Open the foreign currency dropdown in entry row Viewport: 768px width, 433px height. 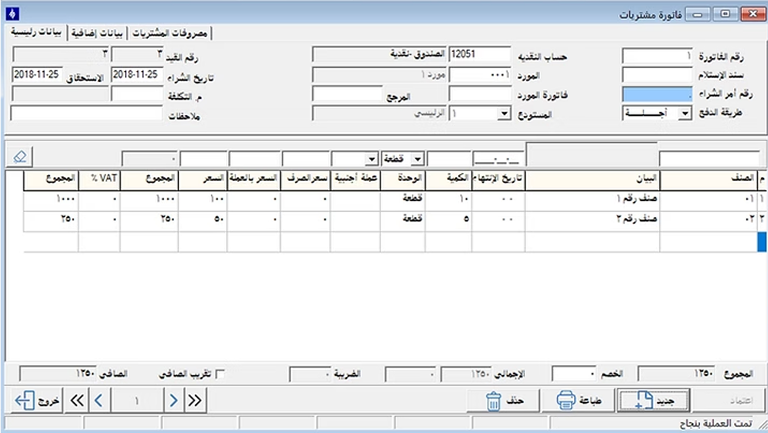372,159
